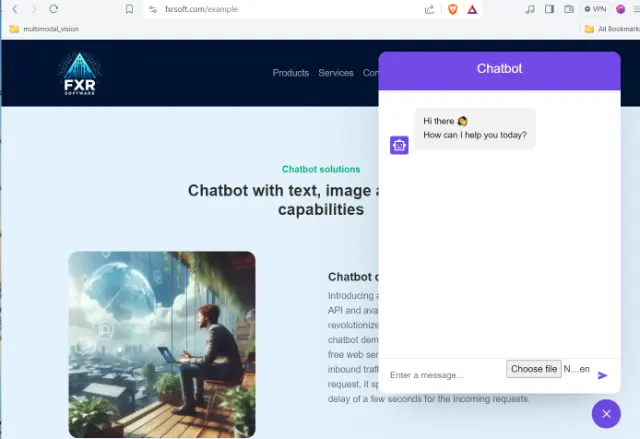
Task: Open the multimodal_vision bookmark folder
Action: pos(44,29)
